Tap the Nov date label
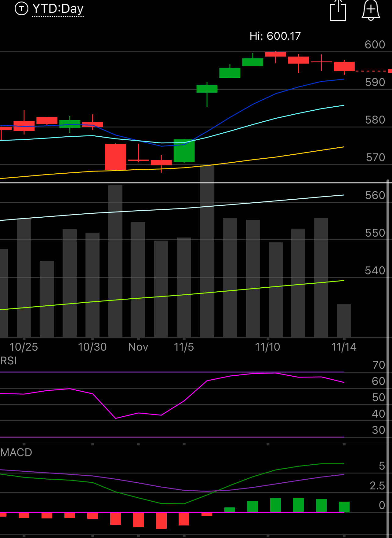 [x=138, y=347]
